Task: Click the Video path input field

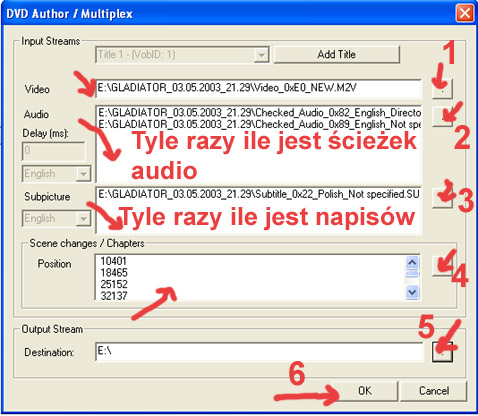Action: 259,88
